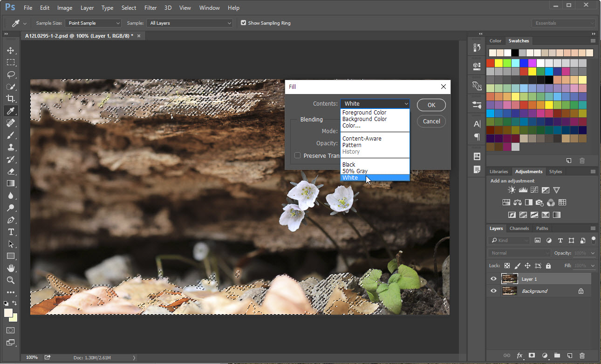
Task: Select the Brush tool
Action: pos(10,135)
